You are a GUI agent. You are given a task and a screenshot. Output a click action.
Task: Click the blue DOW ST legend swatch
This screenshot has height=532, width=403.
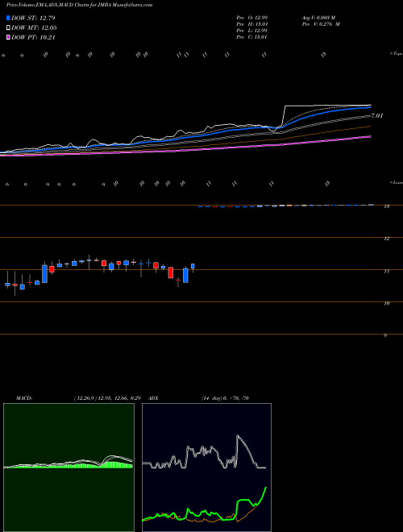coord(8,18)
